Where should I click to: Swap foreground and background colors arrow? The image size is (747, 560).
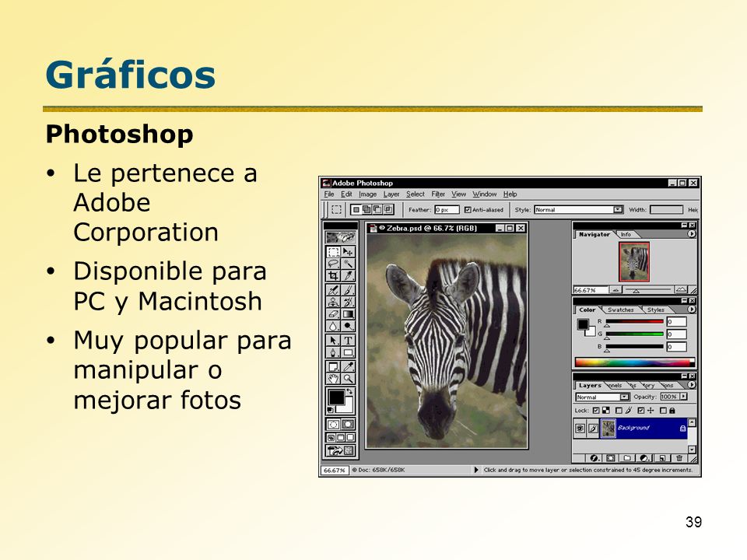click(x=350, y=391)
